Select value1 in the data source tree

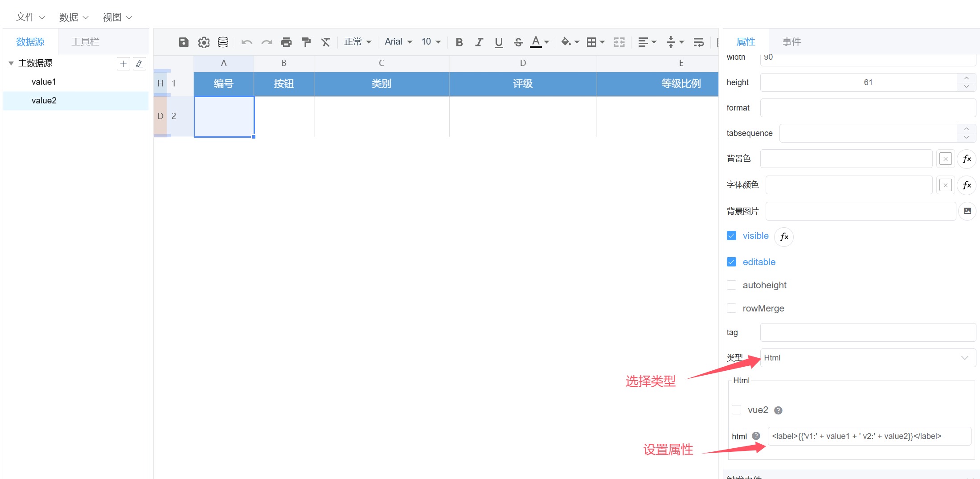click(x=44, y=82)
